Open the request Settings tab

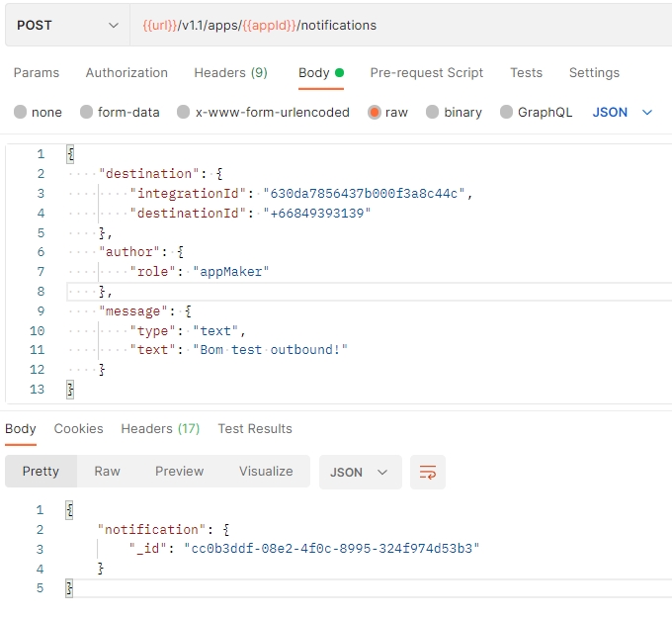tap(594, 72)
